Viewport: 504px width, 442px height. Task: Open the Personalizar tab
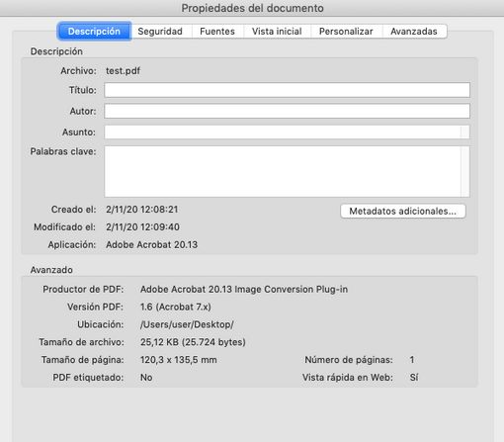pyautogui.click(x=346, y=32)
